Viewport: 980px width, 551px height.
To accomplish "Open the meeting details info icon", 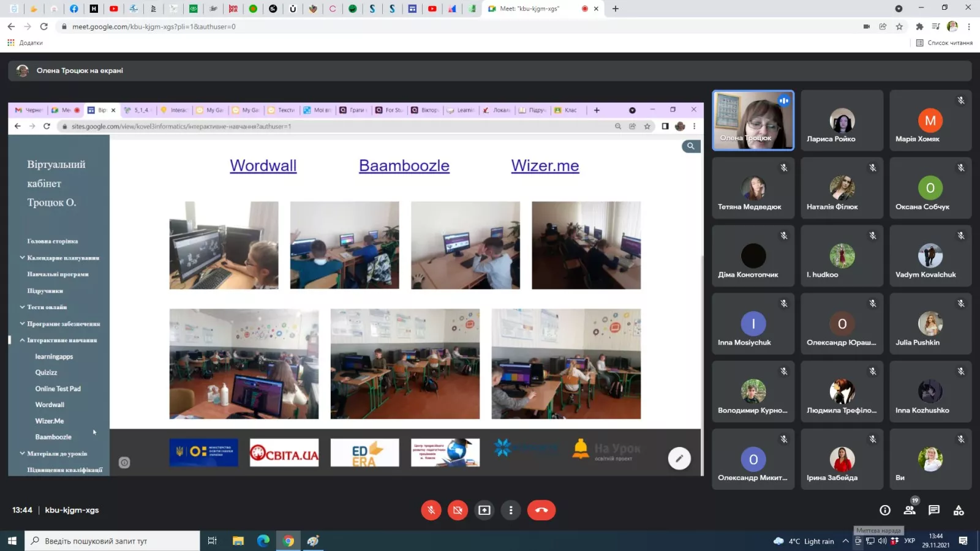I will (884, 510).
